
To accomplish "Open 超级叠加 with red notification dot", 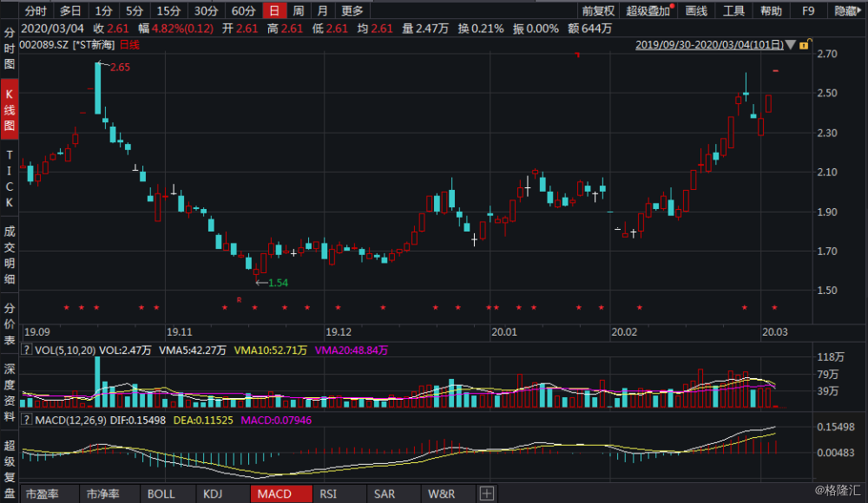I will click(648, 11).
